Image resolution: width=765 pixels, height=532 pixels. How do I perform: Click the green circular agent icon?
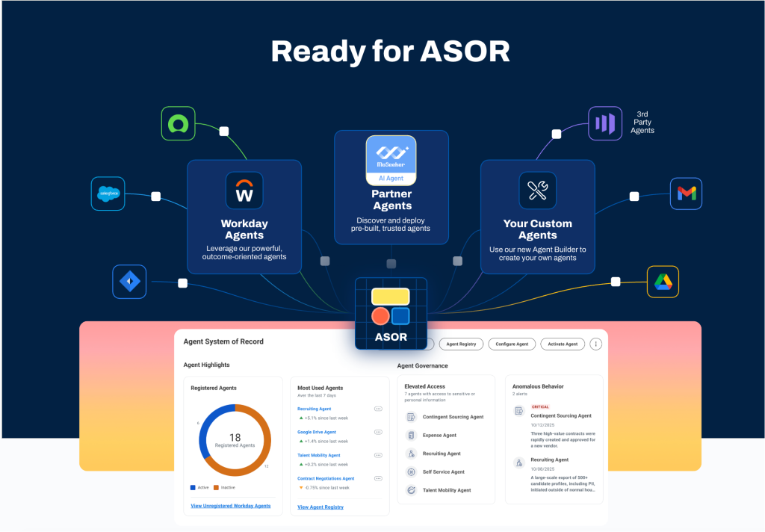tap(178, 123)
